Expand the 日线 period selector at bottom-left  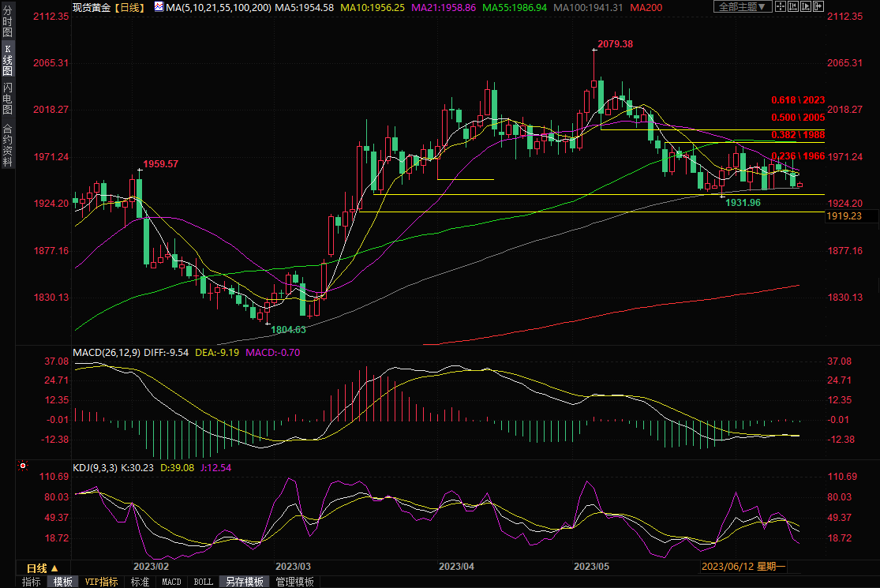coord(42,567)
